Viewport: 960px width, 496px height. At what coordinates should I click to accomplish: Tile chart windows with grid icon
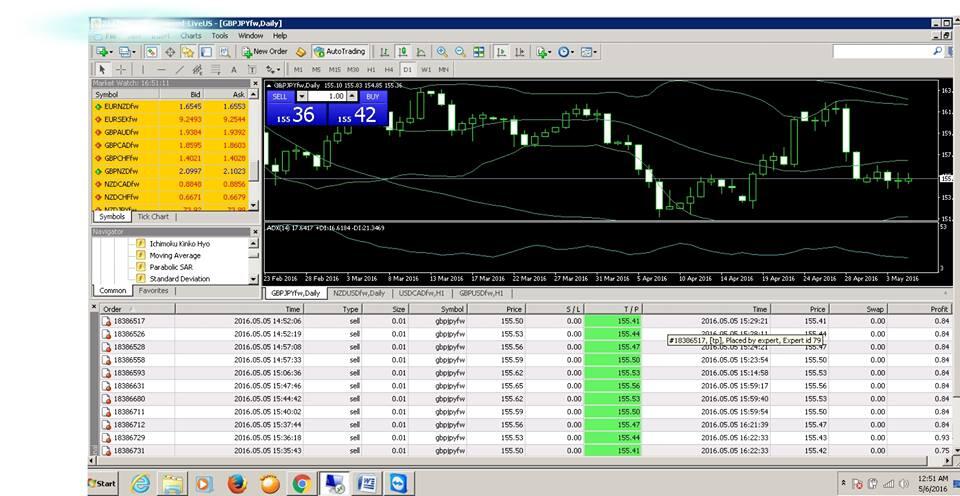pos(479,52)
